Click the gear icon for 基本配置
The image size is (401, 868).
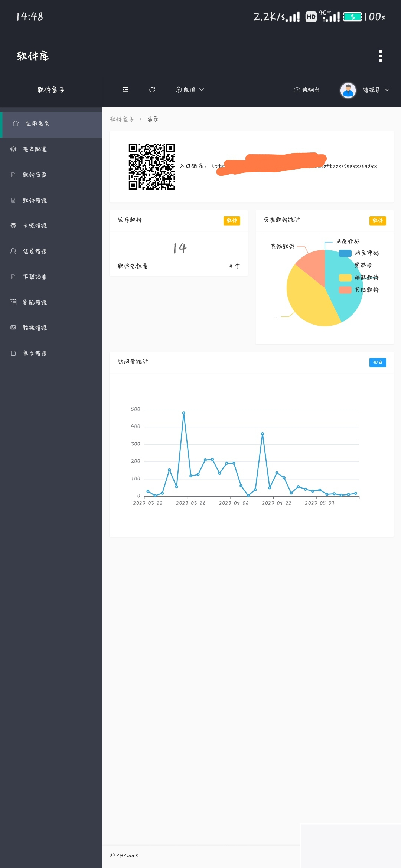point(13,149)
